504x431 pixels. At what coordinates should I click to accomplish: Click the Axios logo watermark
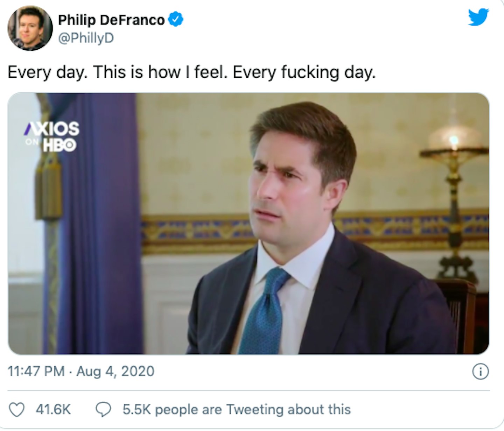click(x=51, y=129)
